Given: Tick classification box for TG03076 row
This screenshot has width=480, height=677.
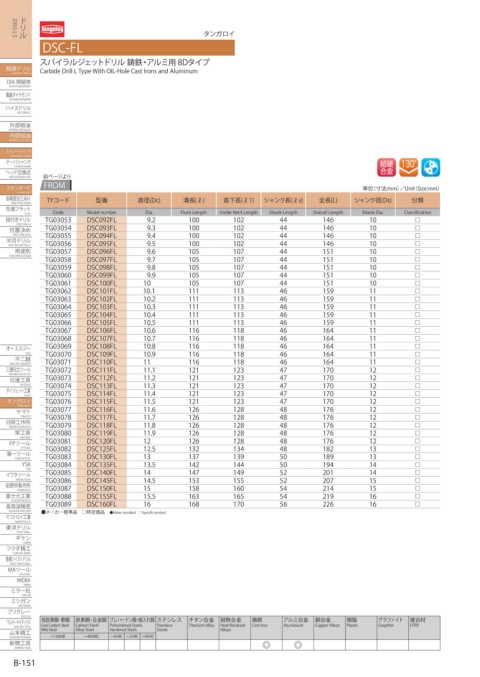Looking at the screenshot, I should point(417,402).
